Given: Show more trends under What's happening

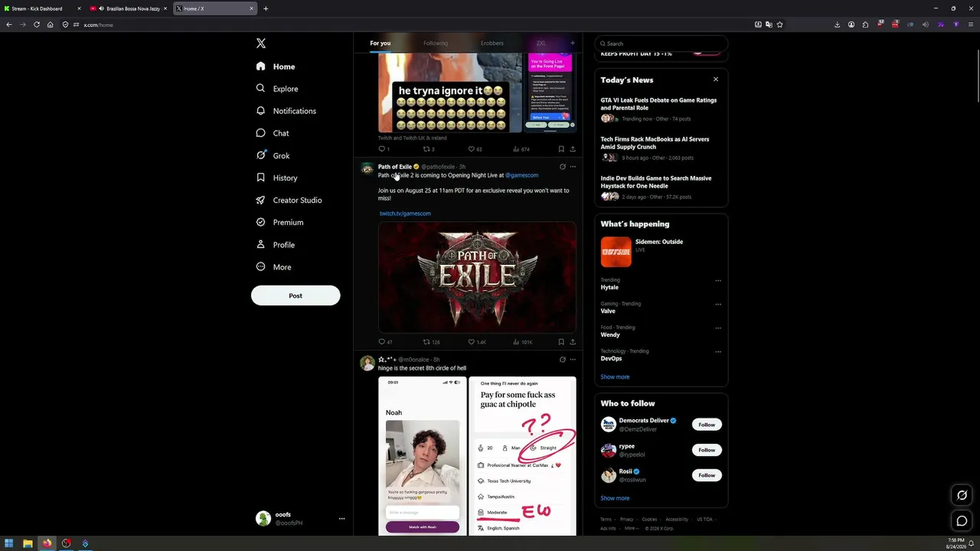Looking at the screenshot, I should (x=615, y=377).
